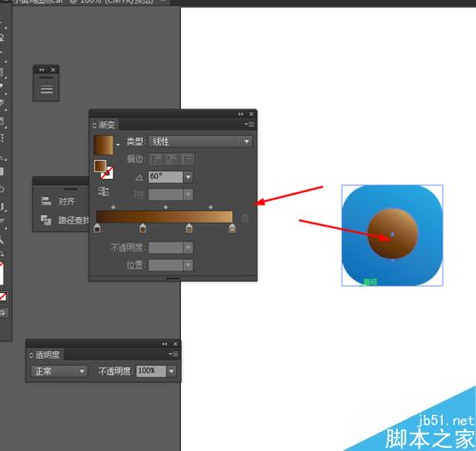This screenshot has width=476, height=451.
Task: Collapse the small floating panel via arrows
Action: [42, 69]
